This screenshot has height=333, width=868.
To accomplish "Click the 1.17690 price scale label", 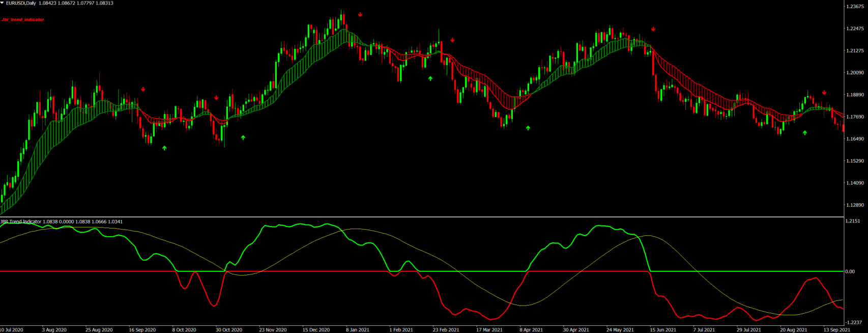I will click(x=855, y=117).
